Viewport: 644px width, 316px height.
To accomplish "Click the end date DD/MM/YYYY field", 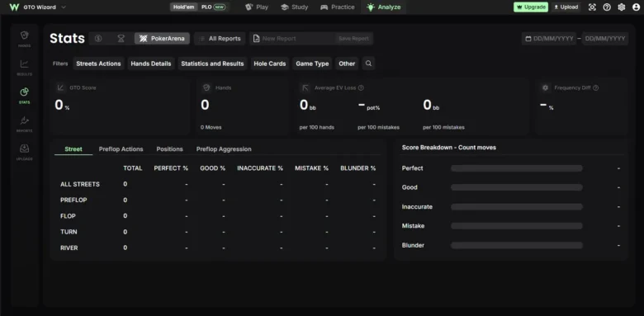I will [x=605, y=39].
